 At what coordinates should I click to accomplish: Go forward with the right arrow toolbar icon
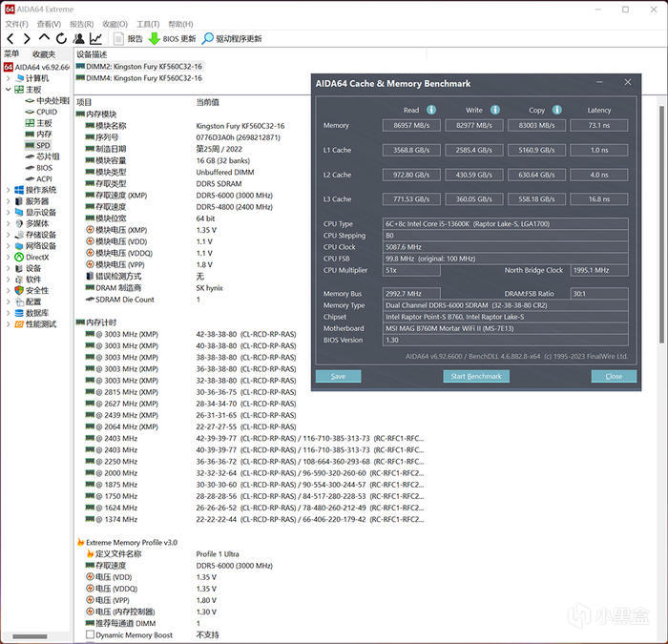(x=27, y=39)
